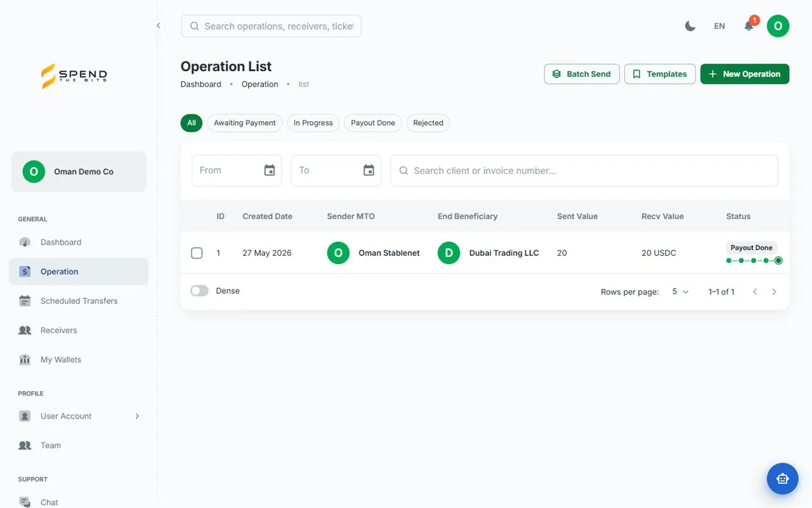Viewport: 812px width, 508px height.
Task: Click the My Wallets bank icon
Action: click(25, 359)
